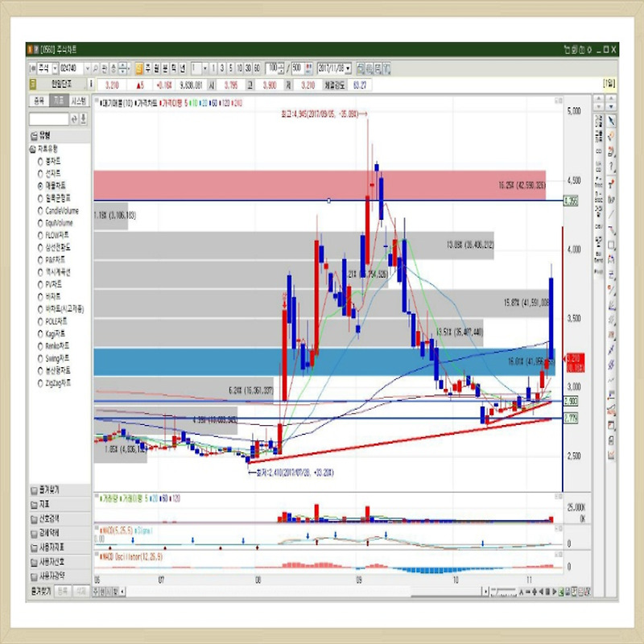
Task: Click the left panel search input field
Action: click(x=49, y=119)
